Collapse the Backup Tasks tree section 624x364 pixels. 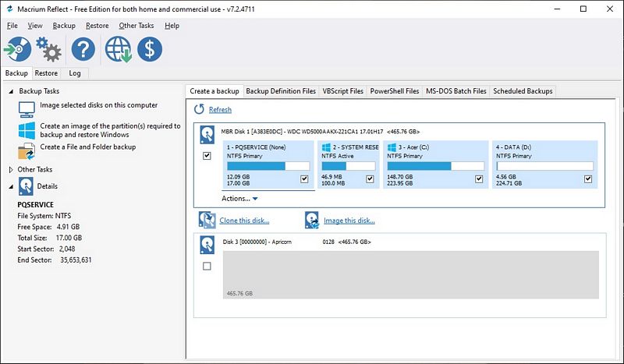coord(11,91)
